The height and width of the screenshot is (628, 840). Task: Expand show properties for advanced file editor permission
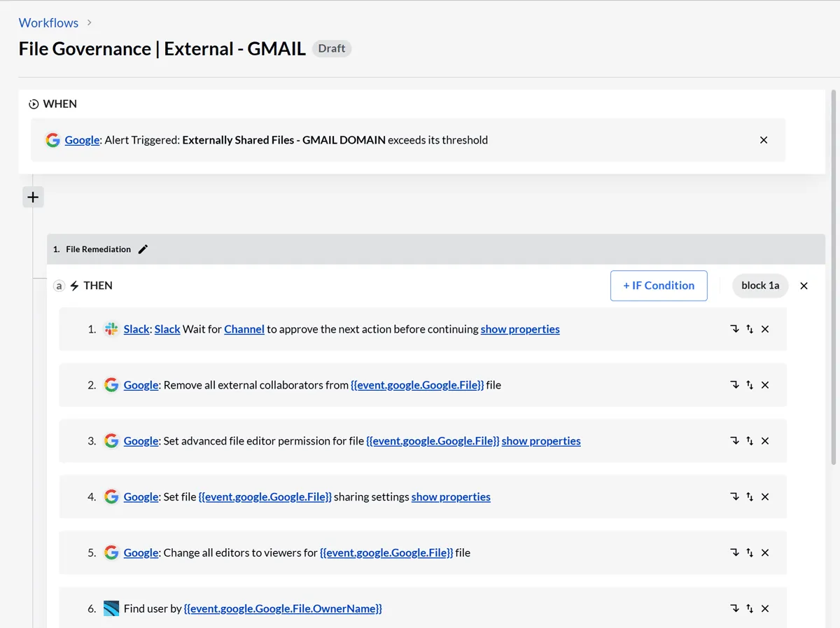(x=541, y=441)
